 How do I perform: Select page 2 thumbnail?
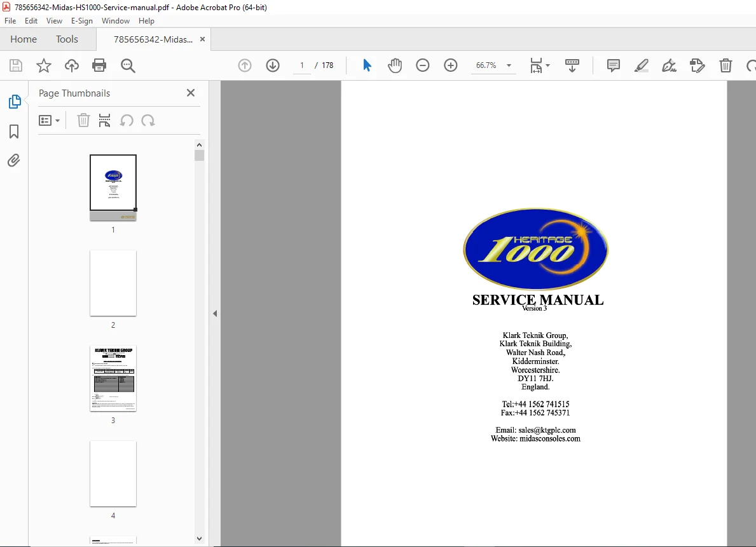pyautogui.click(x=113, y=283)
